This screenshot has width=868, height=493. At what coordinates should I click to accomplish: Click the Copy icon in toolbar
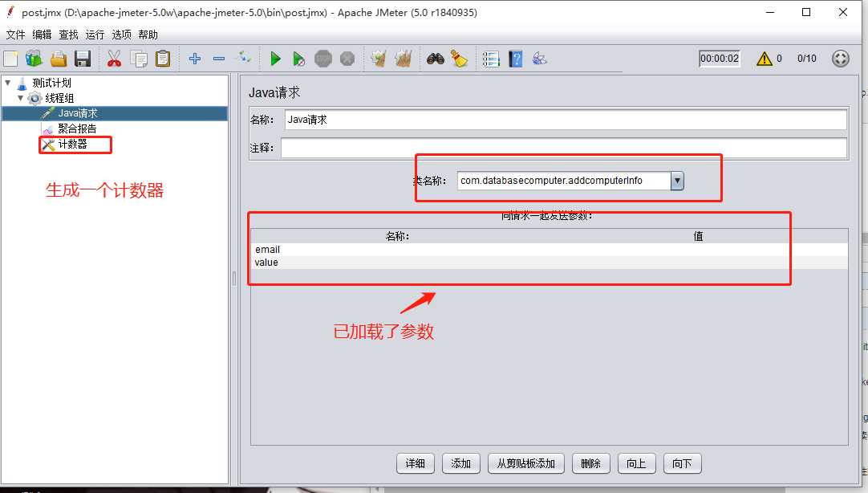click(139, 59)
